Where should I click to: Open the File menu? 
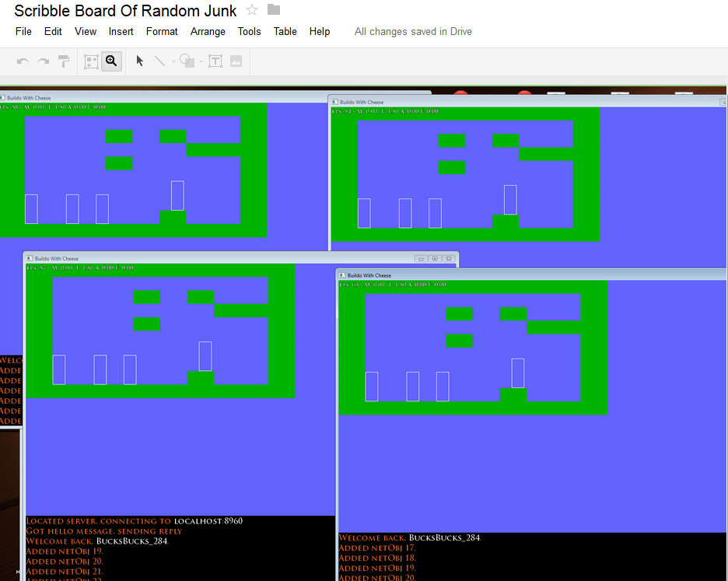point(23,31)
